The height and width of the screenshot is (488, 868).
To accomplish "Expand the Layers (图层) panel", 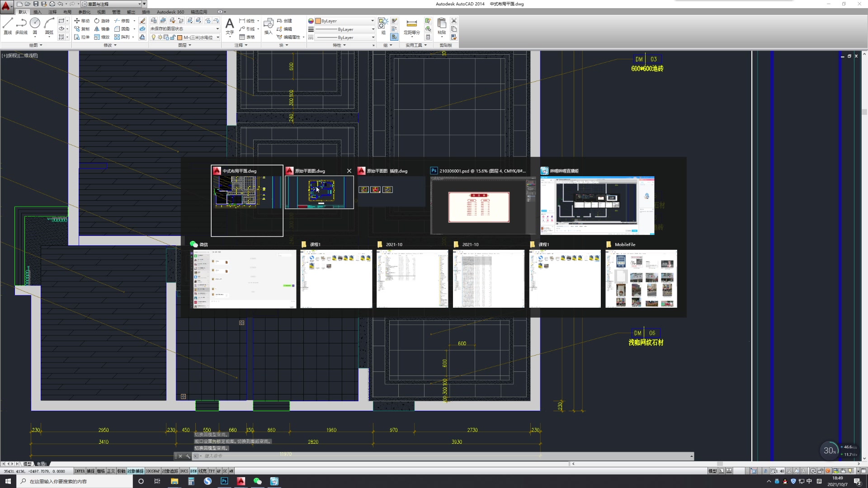I will (x=184, y=45).
